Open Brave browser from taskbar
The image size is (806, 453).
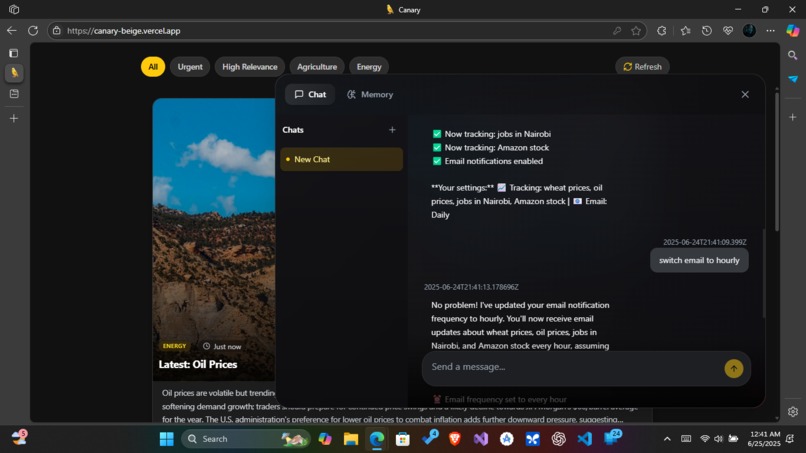[454, 439]
